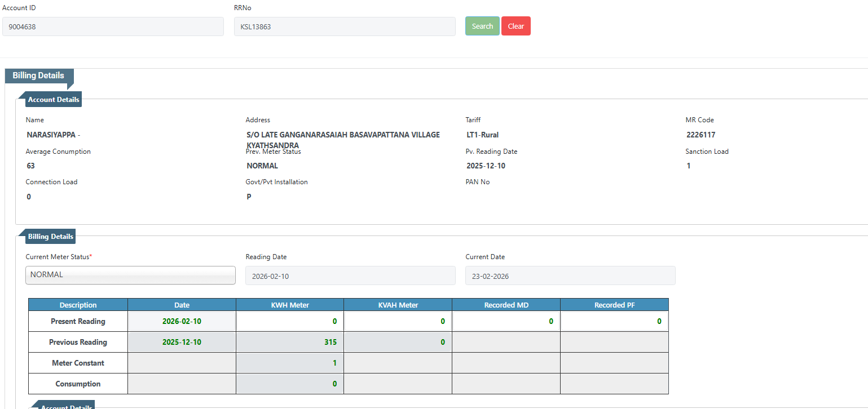Image resolution: width=868 pixels, height=409 pixels.
Task: Open the Current Meter Status dropdown
Action: tap(130, 275)
